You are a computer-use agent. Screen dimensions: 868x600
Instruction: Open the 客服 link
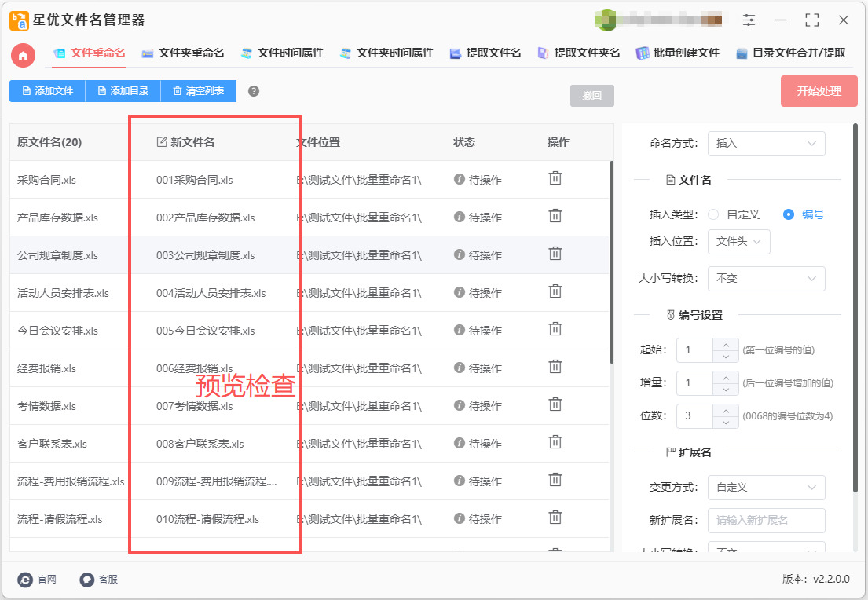[x=99, y=580]
